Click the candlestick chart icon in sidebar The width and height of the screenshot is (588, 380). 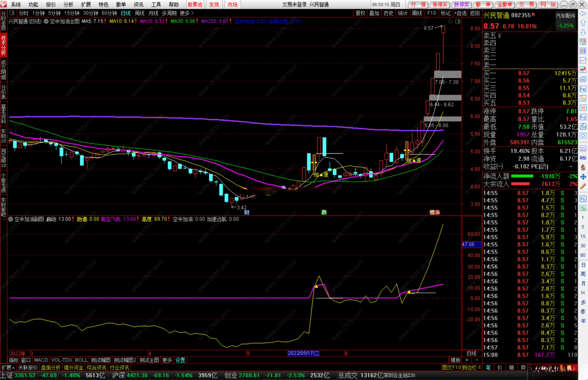[x=583, y=70]
